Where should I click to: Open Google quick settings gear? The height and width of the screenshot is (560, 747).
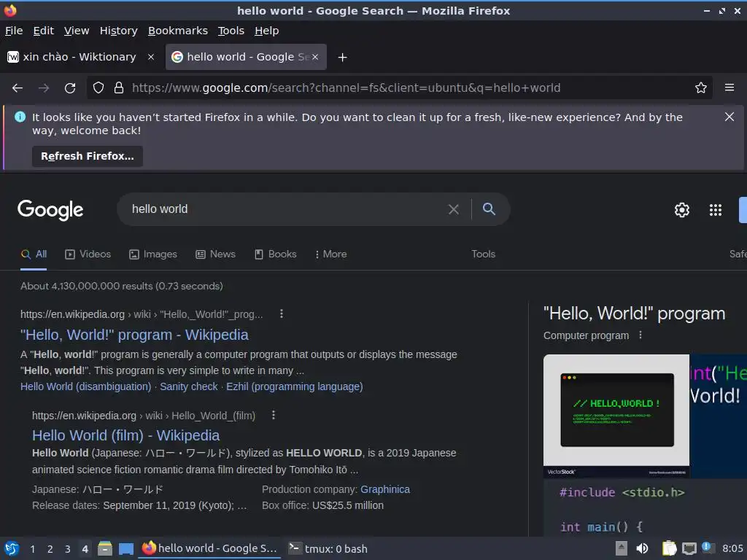(682, 210)
